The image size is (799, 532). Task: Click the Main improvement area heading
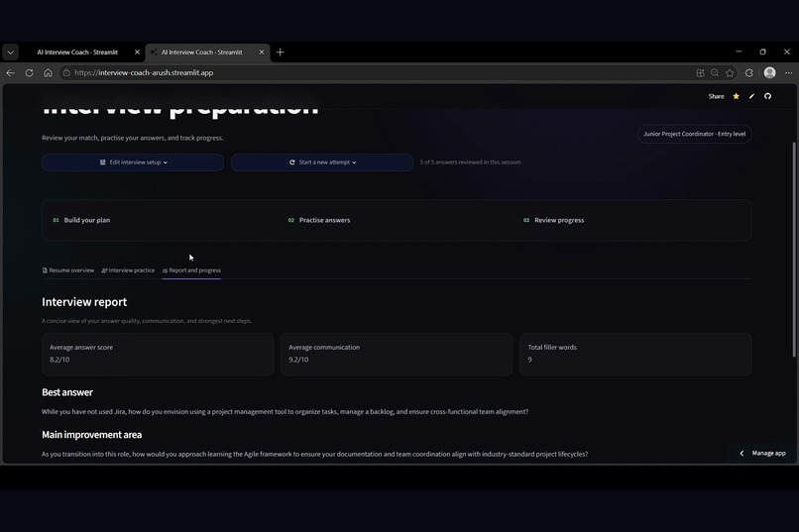click(x=92, y=435)
